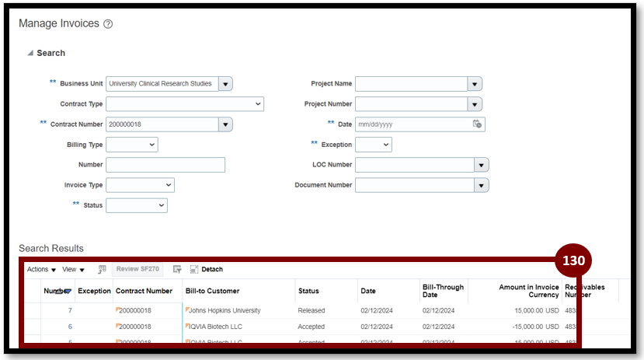Expand the Invoice Type dropdown
The height and width of the screenshot is (360, 644).
140,185
